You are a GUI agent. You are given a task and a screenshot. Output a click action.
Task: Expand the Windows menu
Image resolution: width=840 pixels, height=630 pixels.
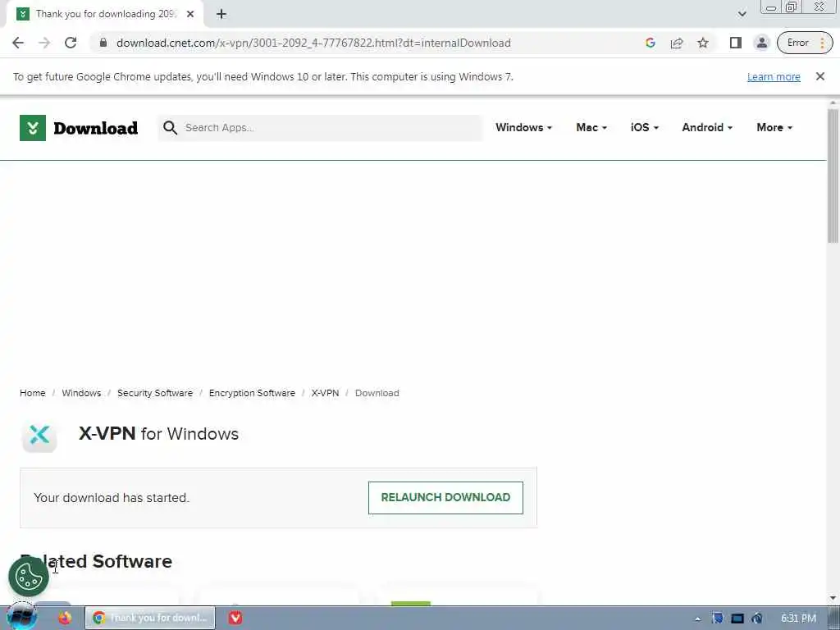(523, 127)
